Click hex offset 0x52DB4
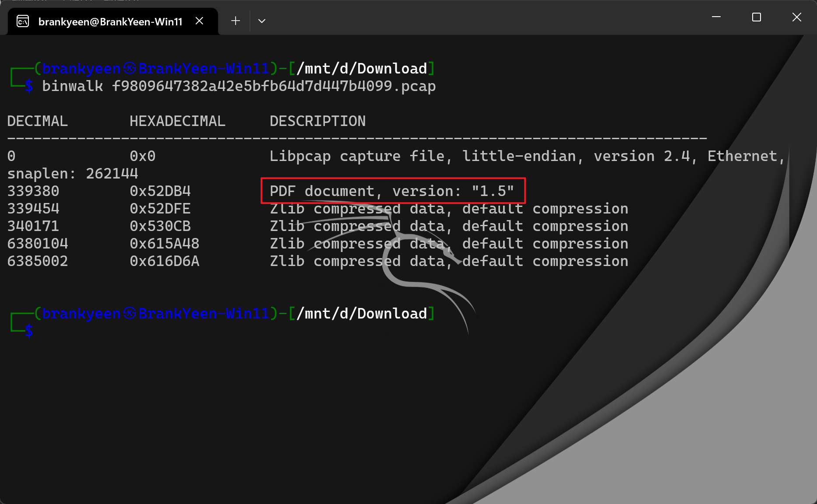 point(160,191)
